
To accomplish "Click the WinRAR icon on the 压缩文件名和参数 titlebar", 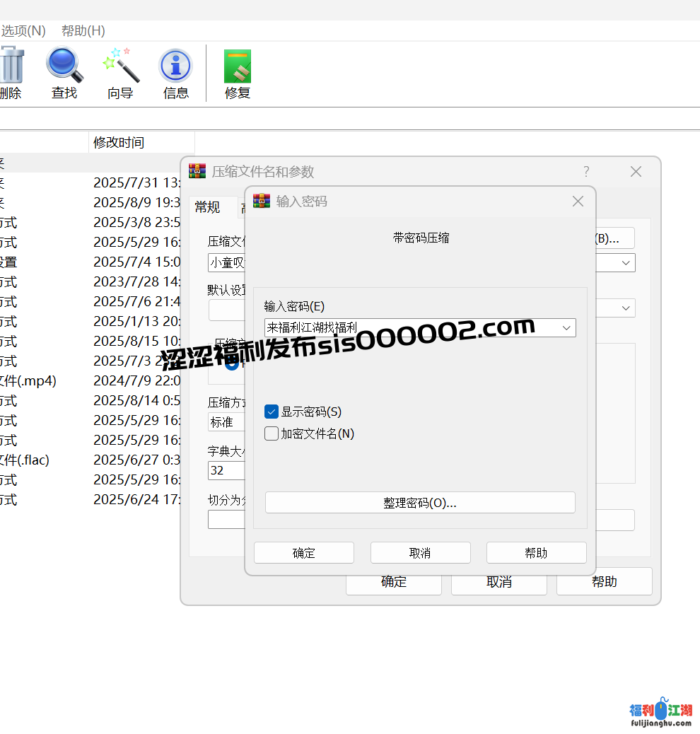I will pyautogui.click(x=196, y=171).
